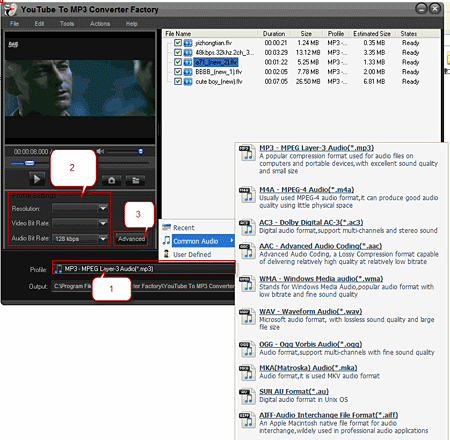Image resolution: width=450 pixels, height=440 pixels.
Task: Choose the M4A - MPEG-4 Audio link
Action: pyautogui.click(x=307, y=190)
